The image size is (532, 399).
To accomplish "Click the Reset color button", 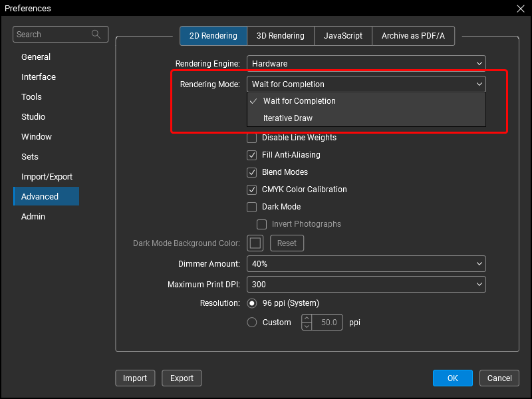I will (287, 243).
